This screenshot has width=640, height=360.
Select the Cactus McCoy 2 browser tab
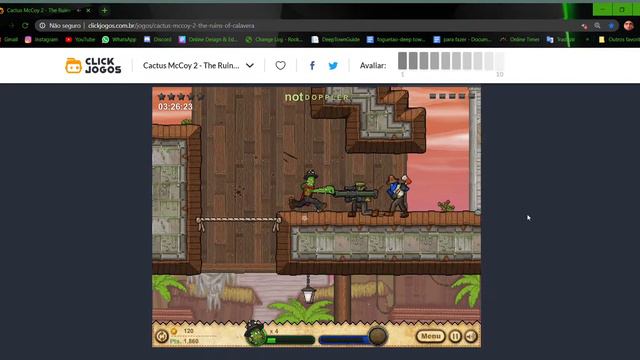pos(39,10)
